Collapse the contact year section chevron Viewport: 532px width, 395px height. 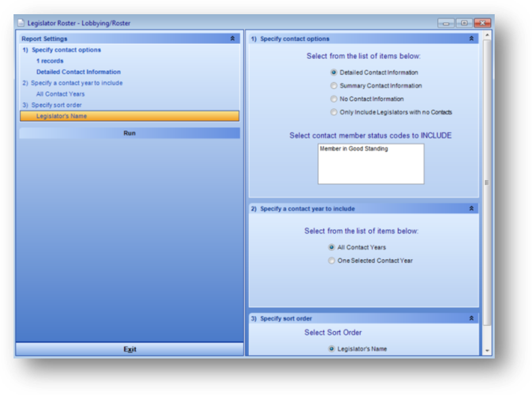pyautogui.click(x=471, y=209)
